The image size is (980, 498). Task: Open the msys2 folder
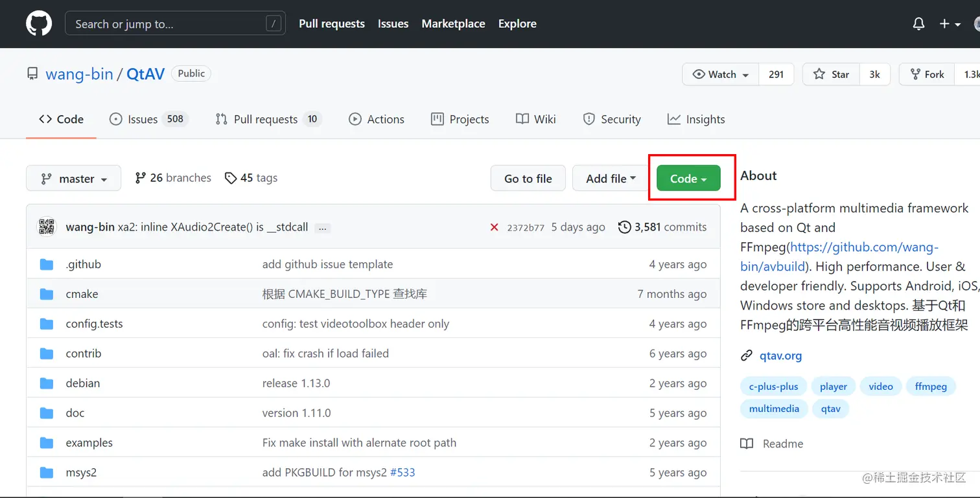[81, 473]
